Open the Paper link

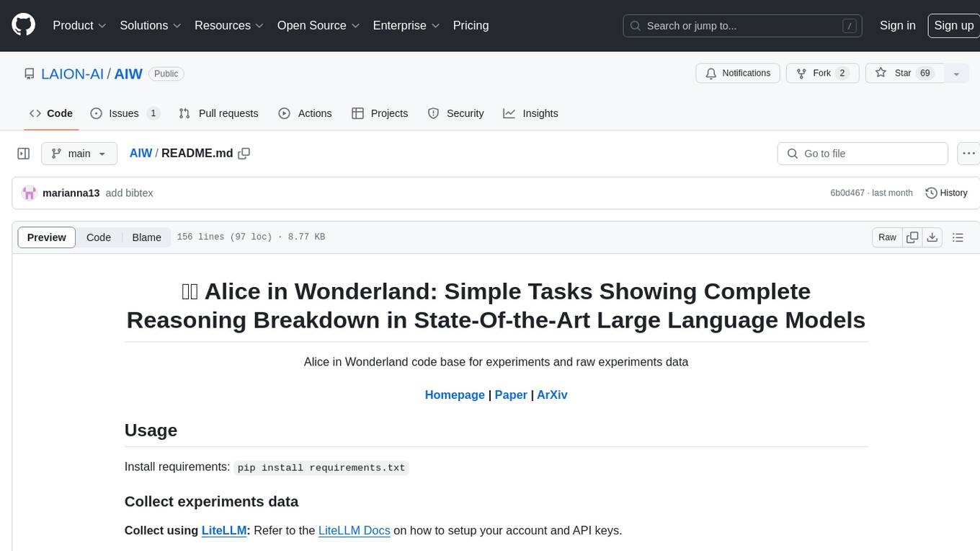[511, 394]
